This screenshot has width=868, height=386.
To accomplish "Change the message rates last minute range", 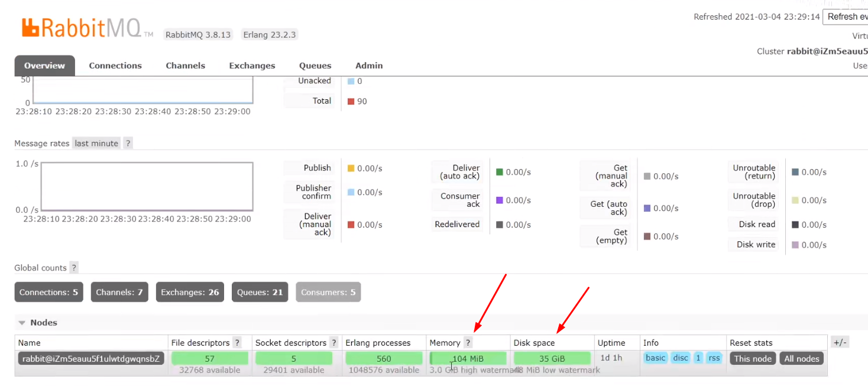I will (x=96, y=143).
